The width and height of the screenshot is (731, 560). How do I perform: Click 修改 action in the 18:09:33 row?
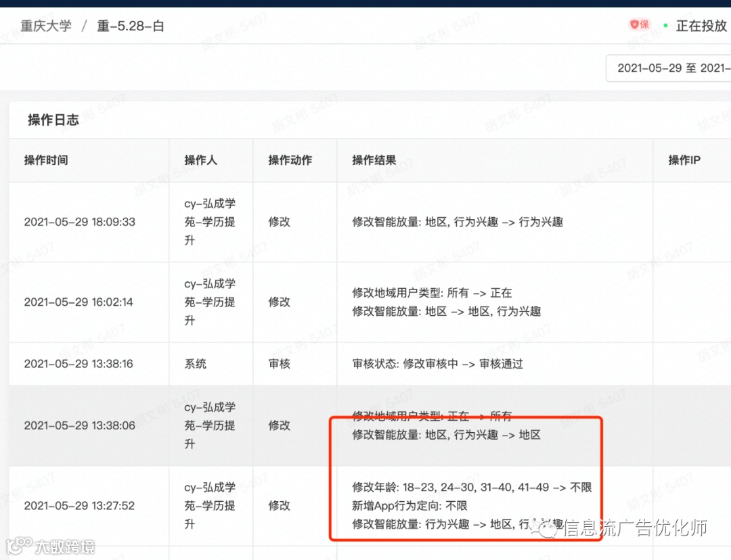280,222
